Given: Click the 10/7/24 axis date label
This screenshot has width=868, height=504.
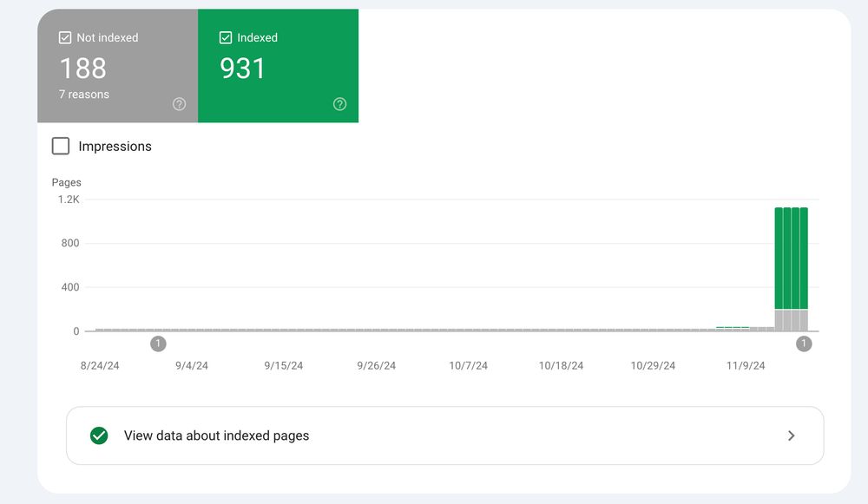Looking at the screenshot, I should pos(469,366).
